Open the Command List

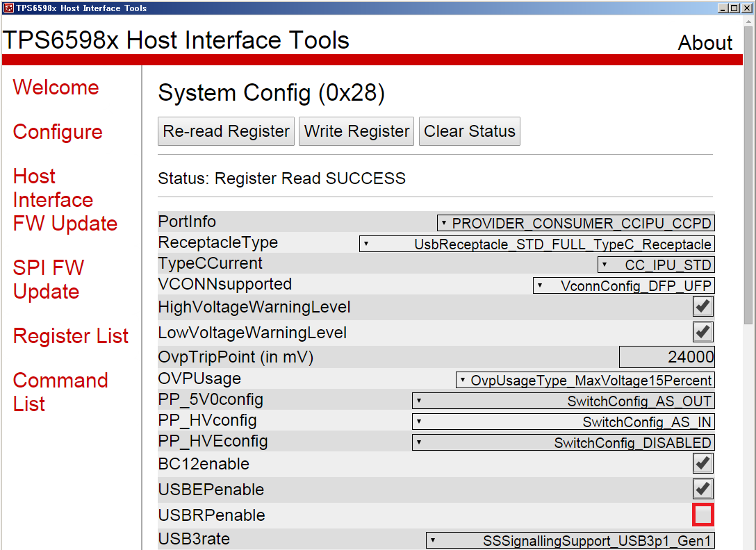(60, 392)
